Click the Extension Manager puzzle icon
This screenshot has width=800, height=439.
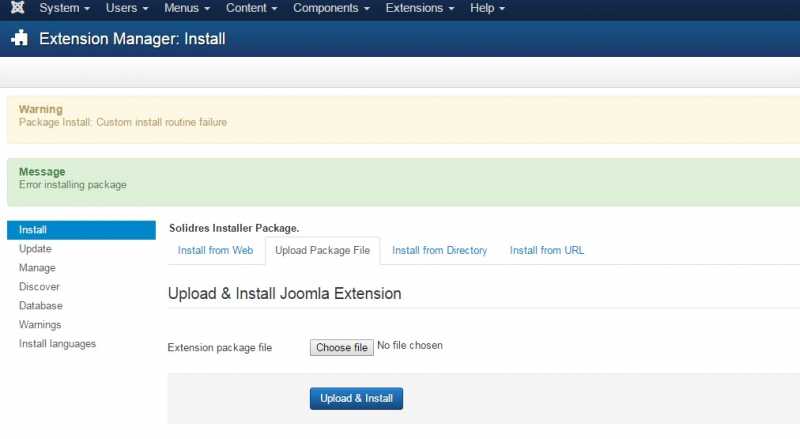coord(19,39)
